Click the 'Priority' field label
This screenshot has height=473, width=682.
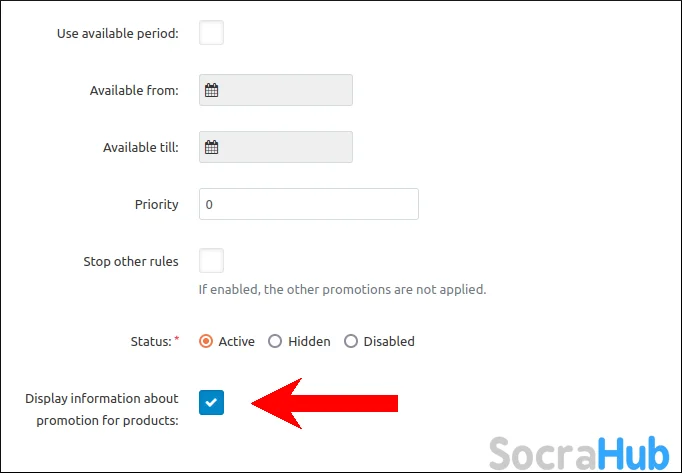(156, 204)
